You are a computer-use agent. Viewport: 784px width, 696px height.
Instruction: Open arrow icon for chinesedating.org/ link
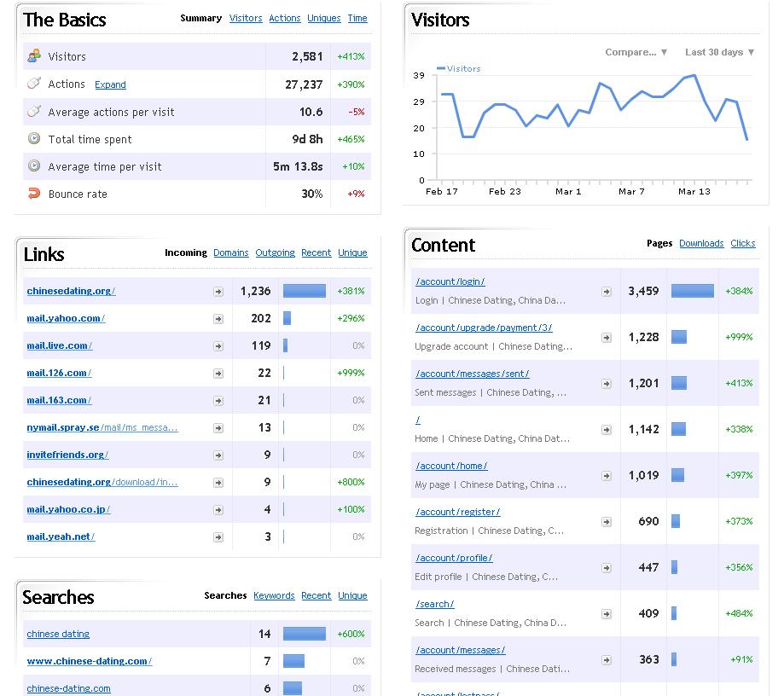coord(218,292)
